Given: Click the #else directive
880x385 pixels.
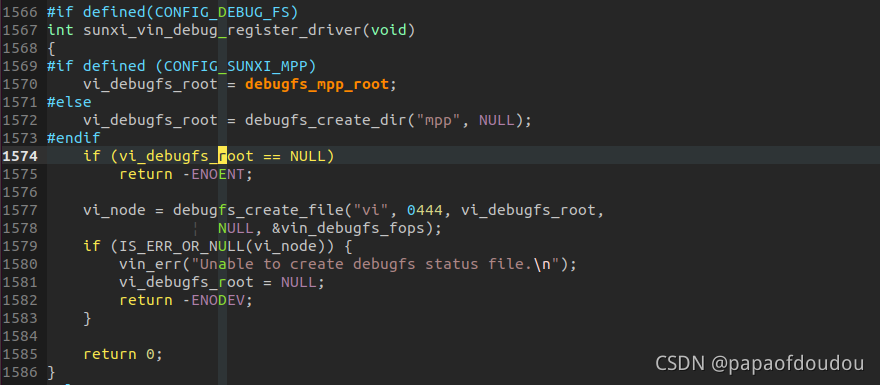Looking at the screenshot, I should pos(70,102).
